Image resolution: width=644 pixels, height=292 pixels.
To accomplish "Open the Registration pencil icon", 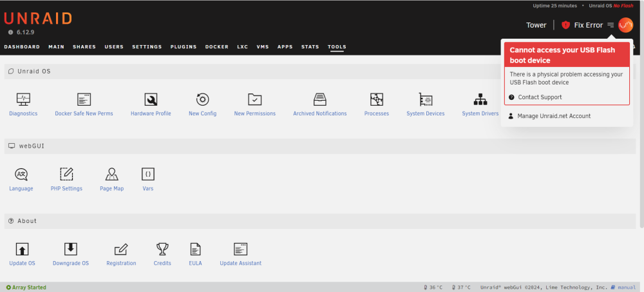I will coord(121,249).
